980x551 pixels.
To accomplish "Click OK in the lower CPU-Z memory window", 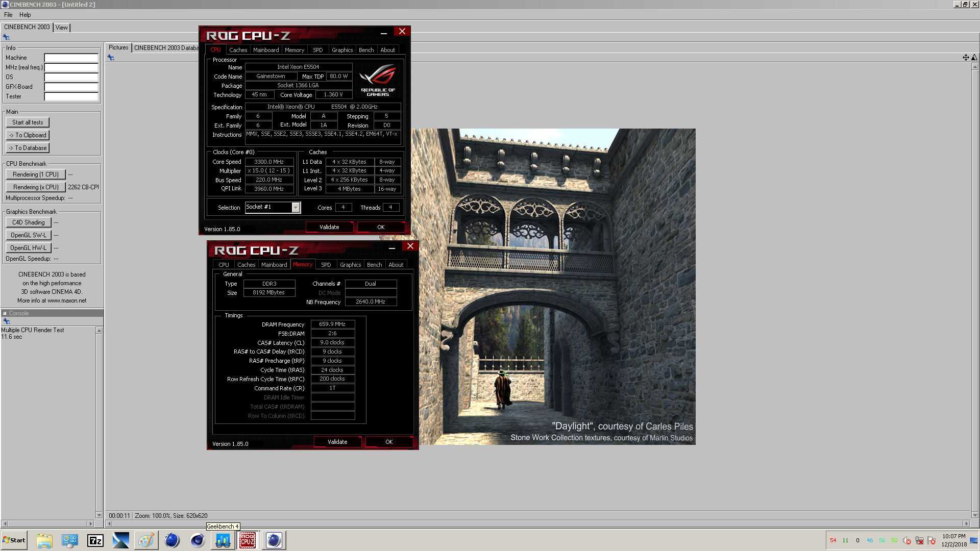I will tap(389, 442).
